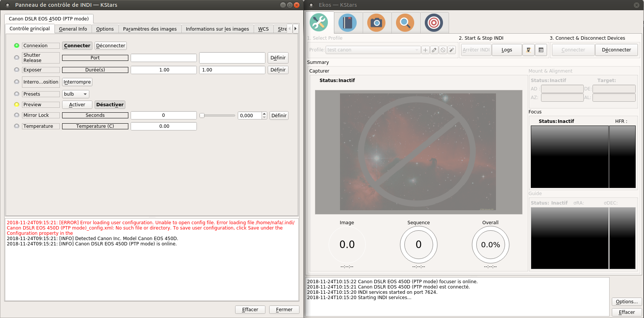This screenshot has height=318, width=644.
Task: Click Définir for Shutter Release port
Action: click(278, 58)
